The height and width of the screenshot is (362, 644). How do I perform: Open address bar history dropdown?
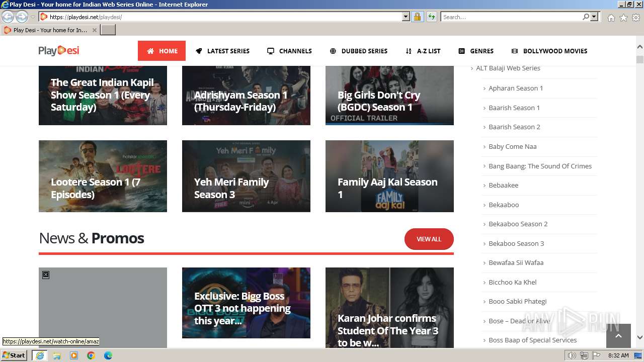tap(406, 17)
